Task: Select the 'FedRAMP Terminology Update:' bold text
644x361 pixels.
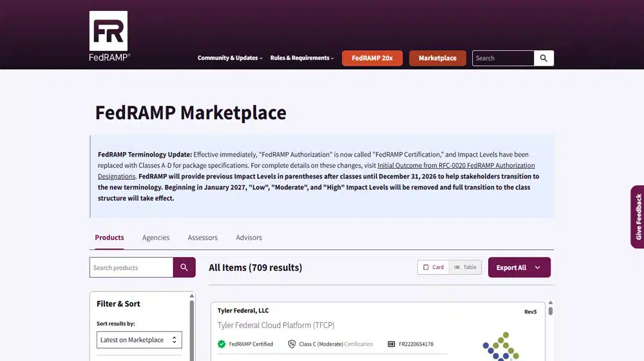Action: click(x=144, y=155)
